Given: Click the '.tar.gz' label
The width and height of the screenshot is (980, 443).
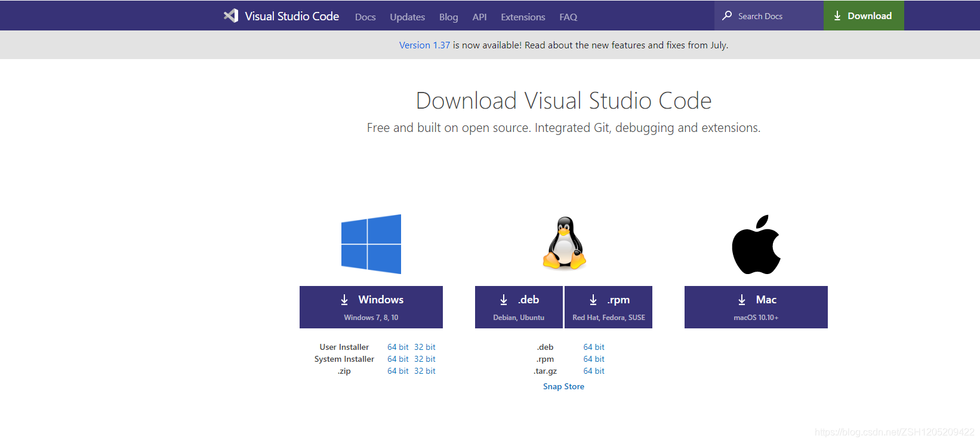Looking at the screenshot, I should (545, 371).
